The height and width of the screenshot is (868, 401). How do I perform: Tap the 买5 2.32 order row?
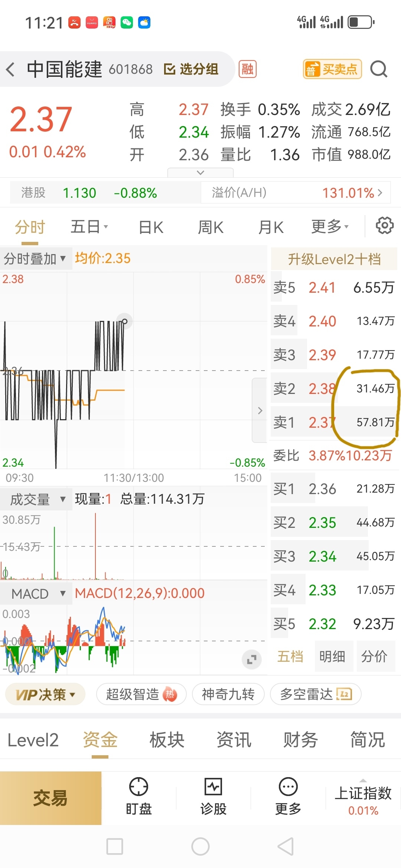334,624
